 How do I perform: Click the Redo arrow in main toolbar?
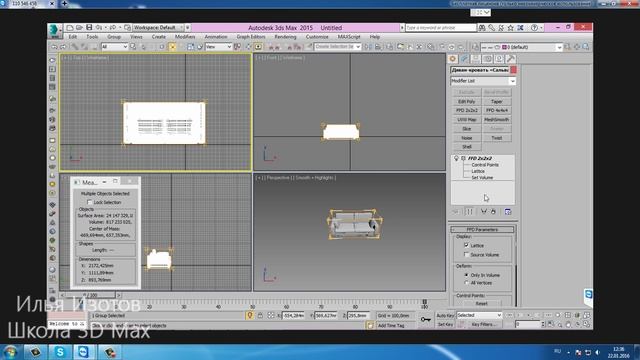[x=63, y=47]
